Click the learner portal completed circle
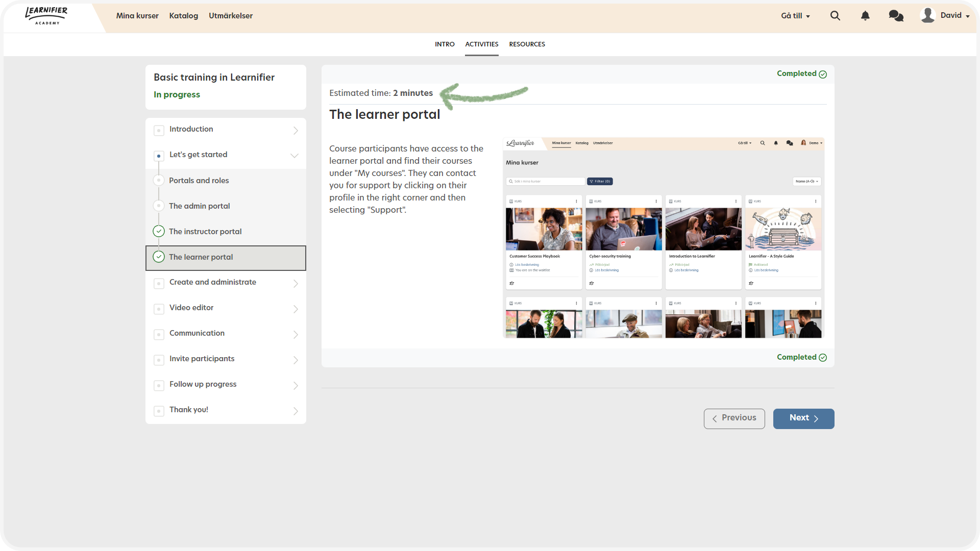This screenshot has height=551, width=980. tap(159, 257)
